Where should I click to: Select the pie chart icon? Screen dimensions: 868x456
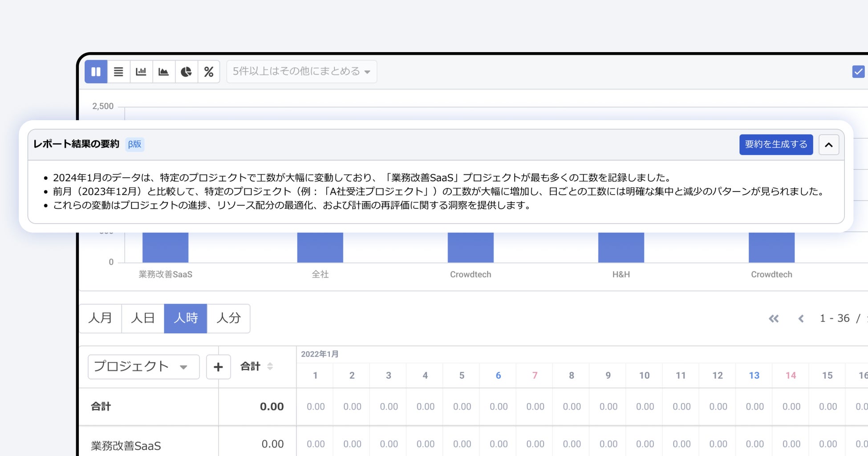click(x=186, y=72)
